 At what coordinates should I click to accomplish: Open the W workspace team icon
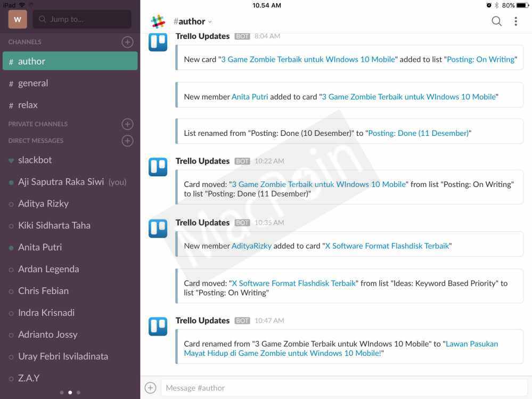tap(17, 19)
